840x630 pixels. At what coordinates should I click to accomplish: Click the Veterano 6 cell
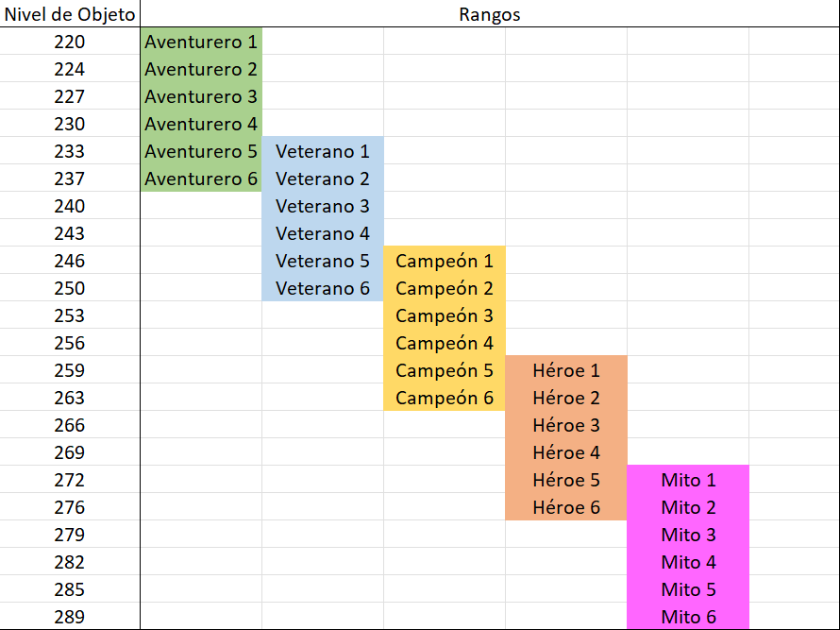[x=323, y=288]
